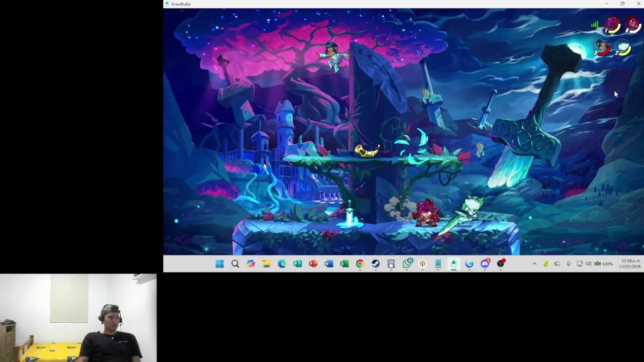Viewport: 644px width, 362px height.
Task: Launch Microsoft Copilot from the taskbar
Action: pos(251,264)
